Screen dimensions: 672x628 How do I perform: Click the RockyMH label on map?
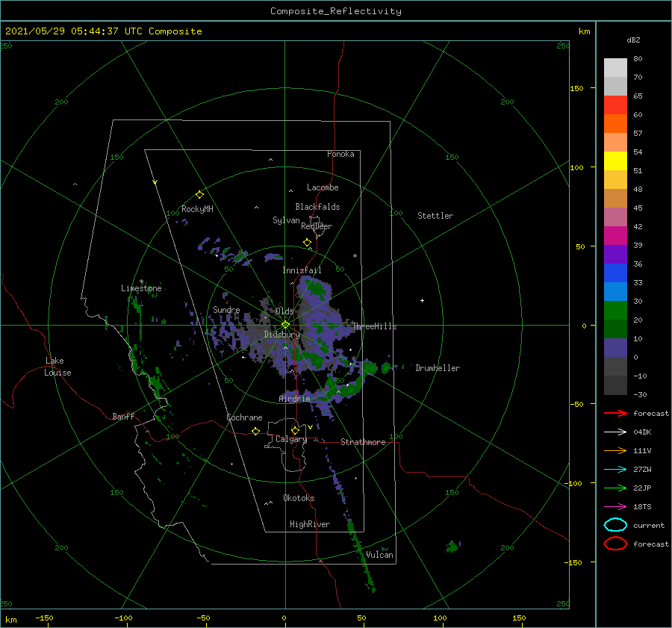coord(197,209)
